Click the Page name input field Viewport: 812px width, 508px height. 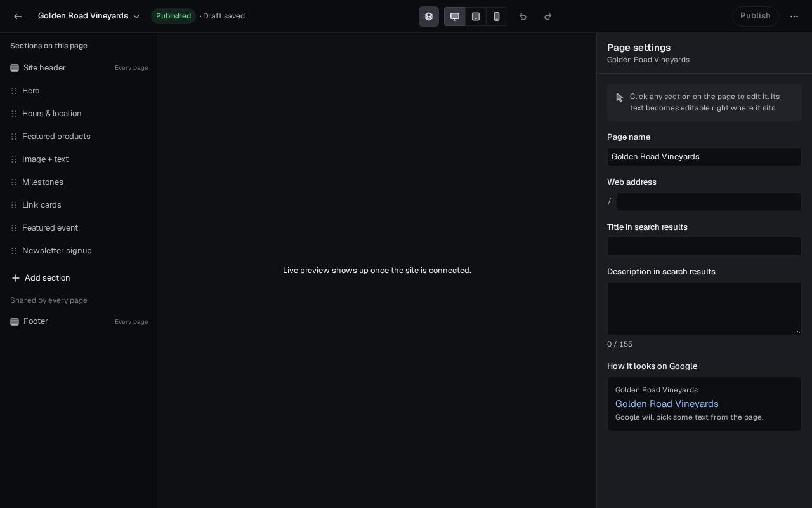point(704,157)
